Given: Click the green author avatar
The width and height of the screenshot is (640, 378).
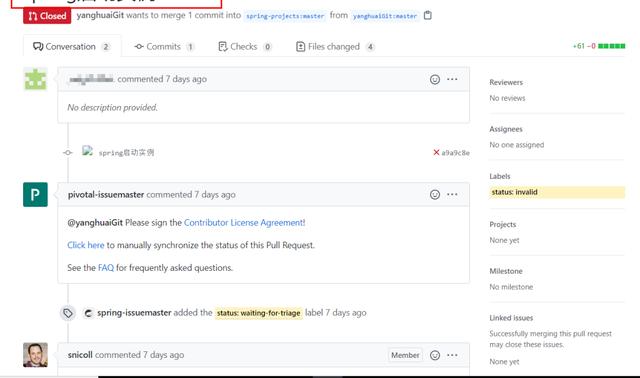Looking at the screenshot, I should (36, 79).
